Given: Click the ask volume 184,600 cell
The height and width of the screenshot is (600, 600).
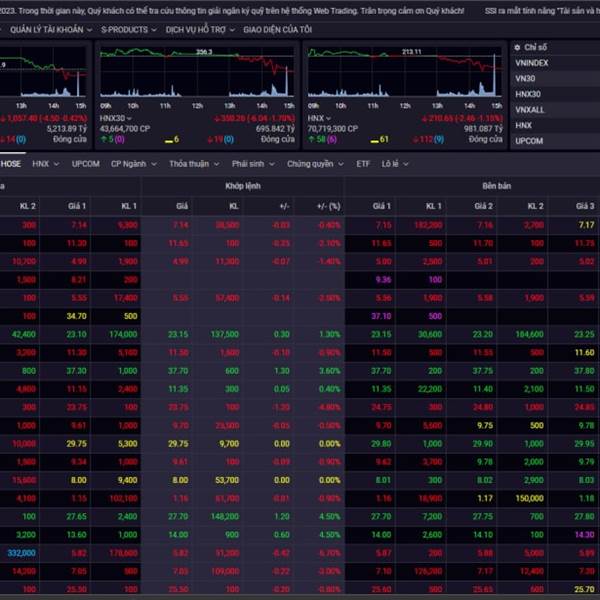Looking at the screenshot, I should (x=530, y=334).
